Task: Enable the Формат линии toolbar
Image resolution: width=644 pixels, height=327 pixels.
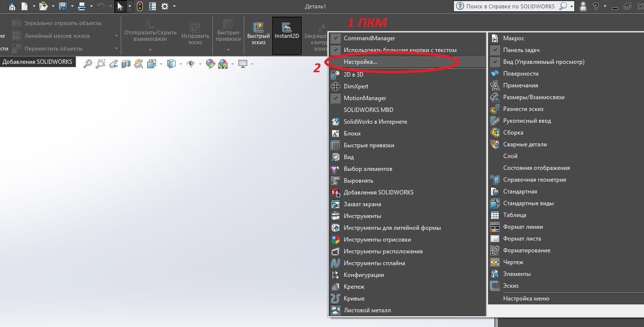Action: click(x=566, y=227)
